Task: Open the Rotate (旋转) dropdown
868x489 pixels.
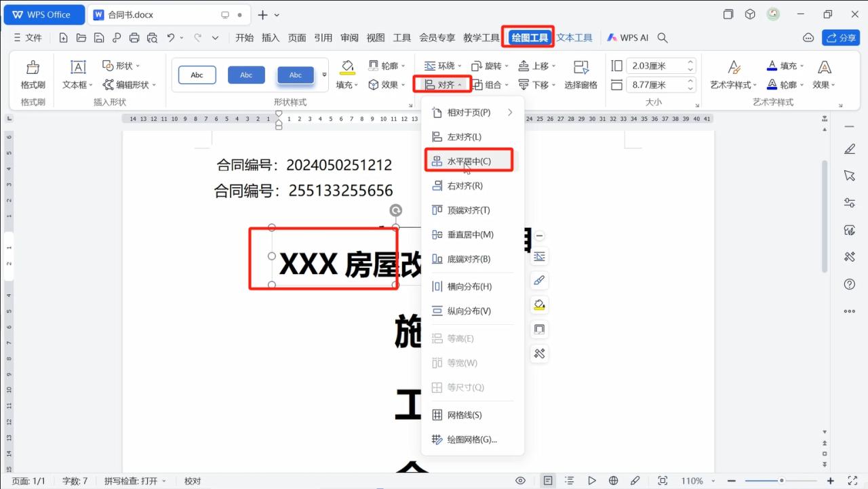Action: click(488, 66)
